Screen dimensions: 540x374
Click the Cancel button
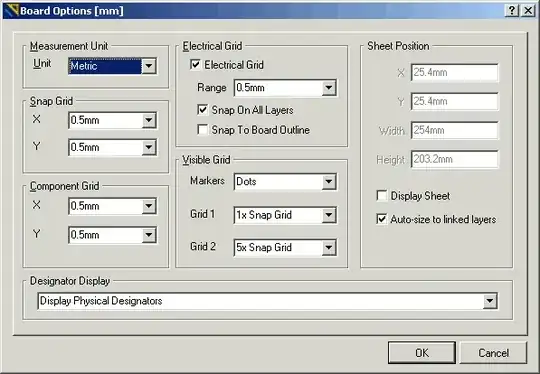click(493, 353)
